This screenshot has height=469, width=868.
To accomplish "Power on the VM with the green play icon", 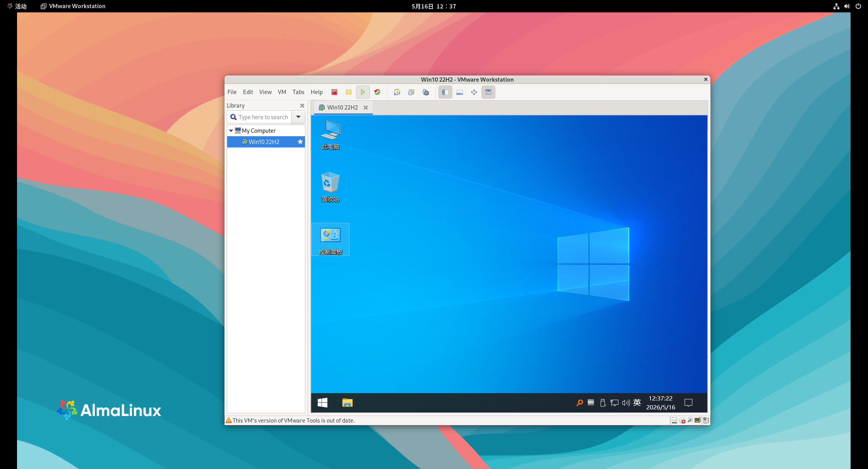I will (x=363, y=92).
